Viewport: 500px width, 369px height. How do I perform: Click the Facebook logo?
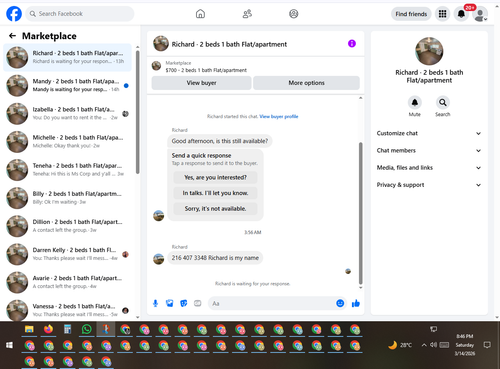pyautogui.click(x=14, y=14)
